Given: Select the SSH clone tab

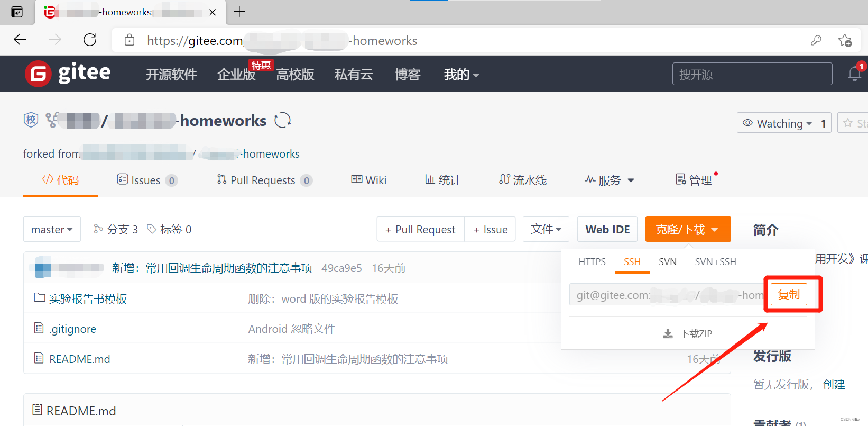Looking at the screenshot, I should click(632, 261).
